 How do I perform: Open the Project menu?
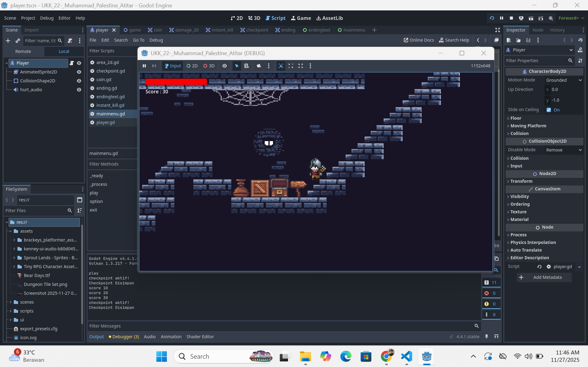pos(28,18)
